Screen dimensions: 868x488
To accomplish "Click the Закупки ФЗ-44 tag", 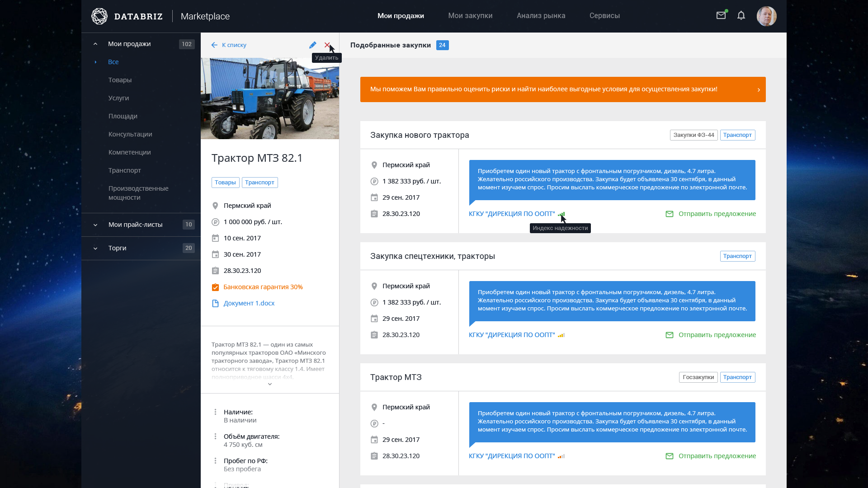I will (x=693, y=135).
